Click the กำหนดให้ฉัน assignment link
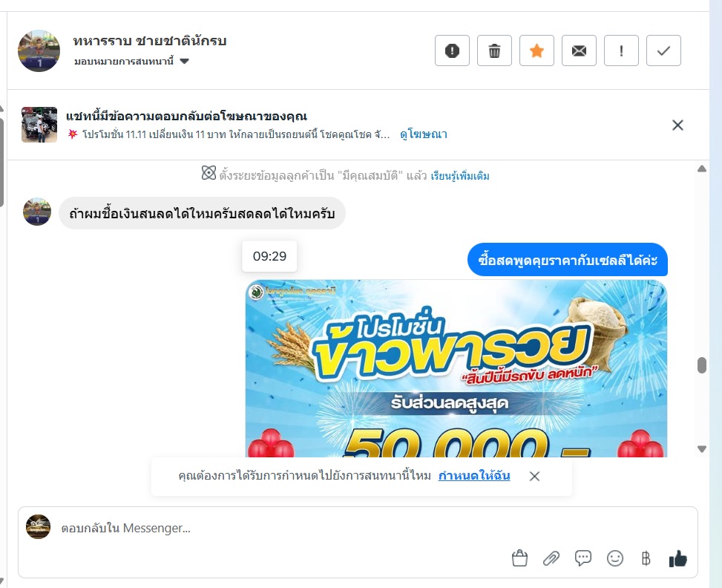The image size is (722, 588). (474, 475)
